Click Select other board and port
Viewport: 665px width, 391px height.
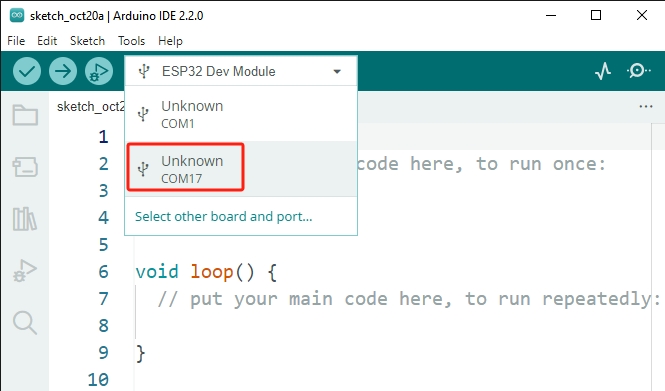[x=224, y=217]
